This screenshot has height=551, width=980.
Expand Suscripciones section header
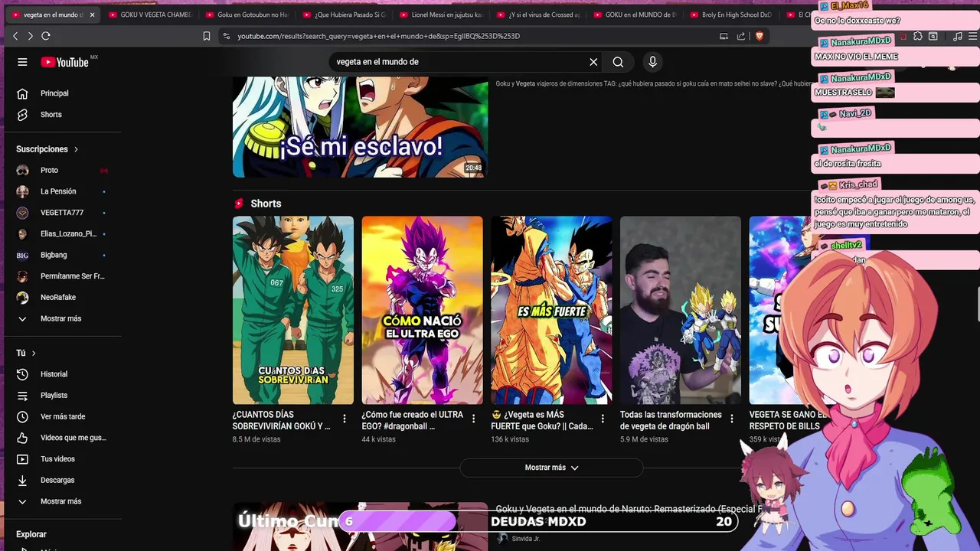point(47,149)
